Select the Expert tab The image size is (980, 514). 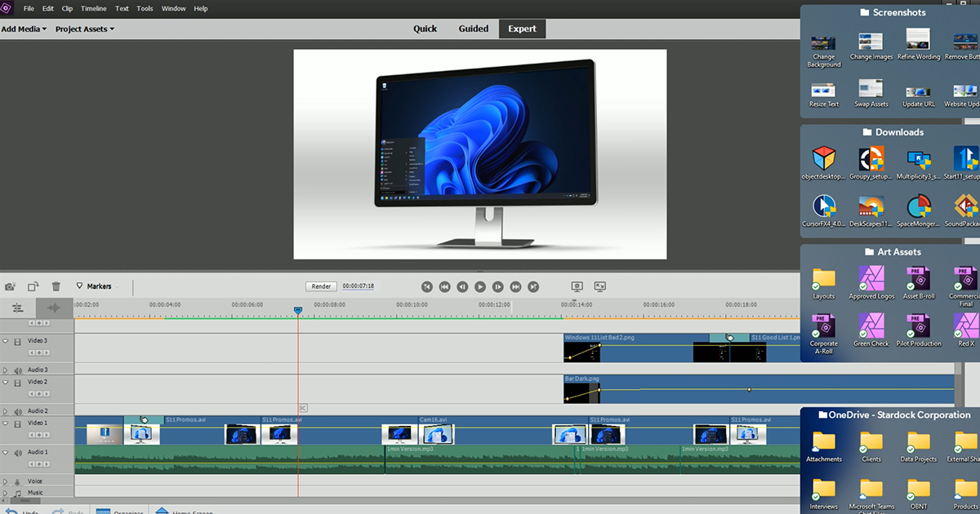pos(522,29)
